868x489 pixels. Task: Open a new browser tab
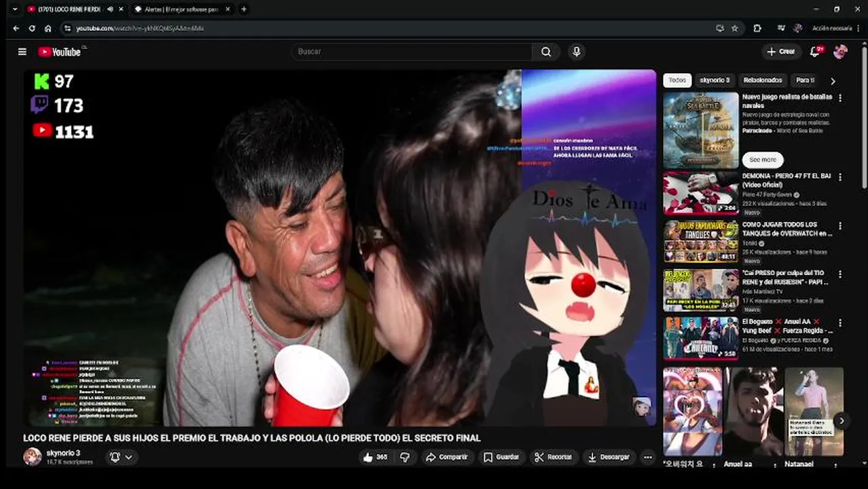244,10
